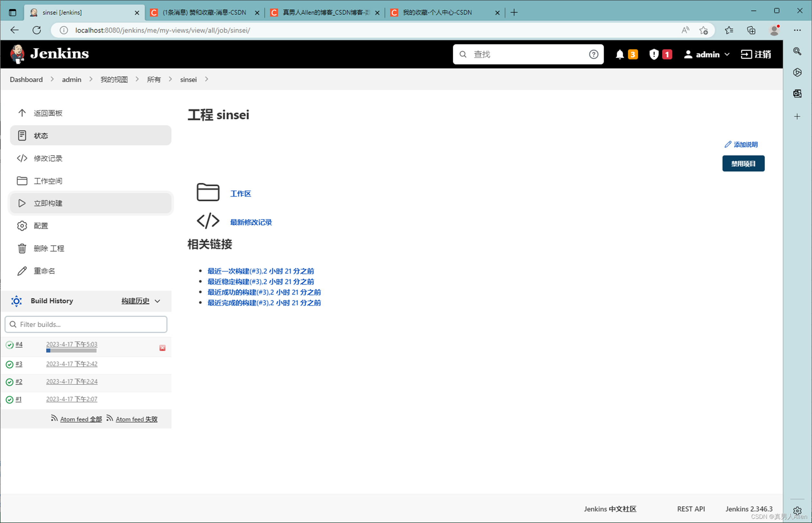812x523 pixels.
Task: Open the 工作区 folder link
Action: coord(240,193)
